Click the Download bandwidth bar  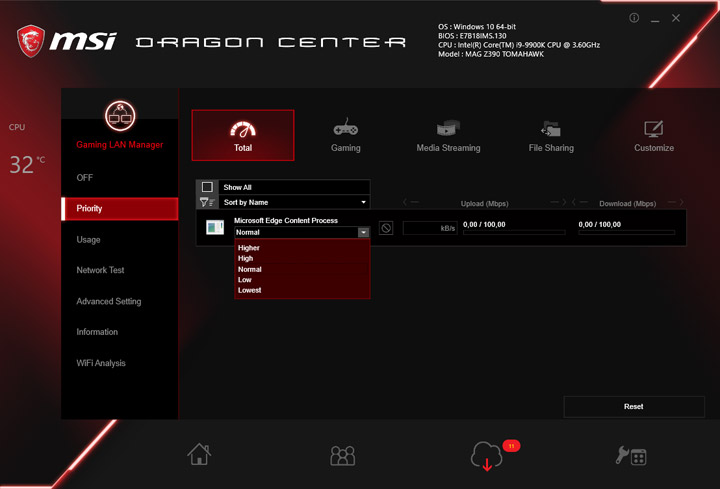pyautogui.click(x=627, y=233)
